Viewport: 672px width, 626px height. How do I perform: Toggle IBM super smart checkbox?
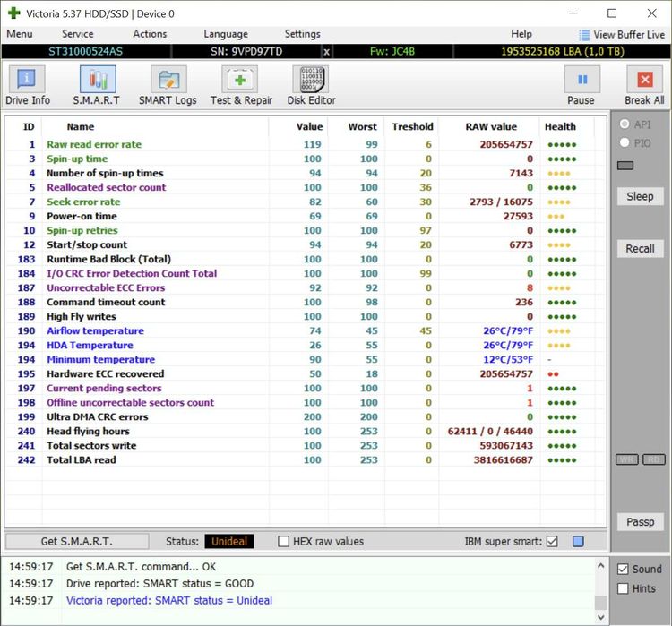(x=552, y=542)
